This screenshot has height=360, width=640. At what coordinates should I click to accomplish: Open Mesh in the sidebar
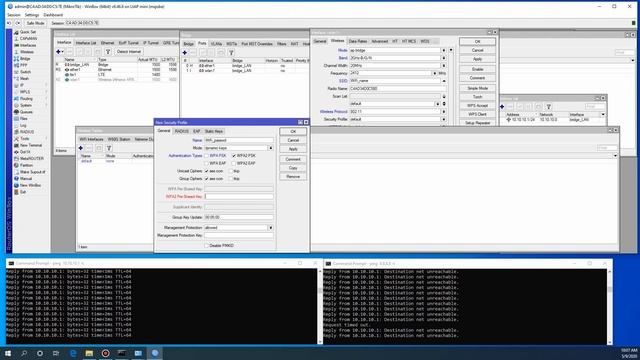[24, 78]
